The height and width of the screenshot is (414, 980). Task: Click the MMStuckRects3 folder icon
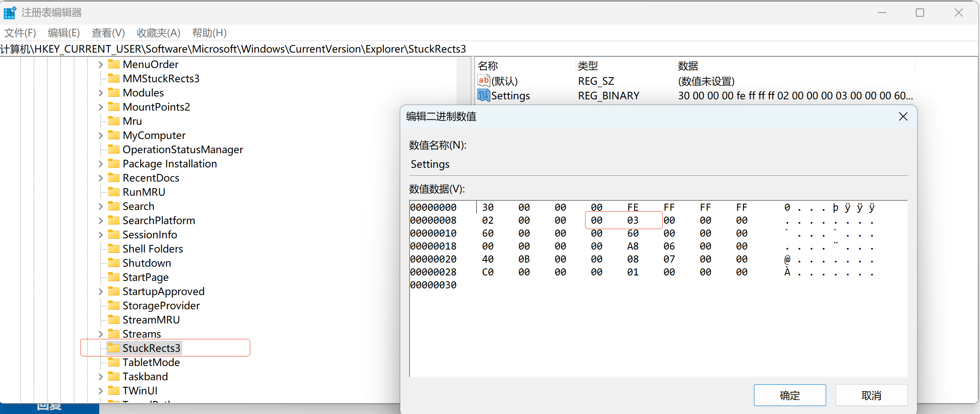point(113,78)
